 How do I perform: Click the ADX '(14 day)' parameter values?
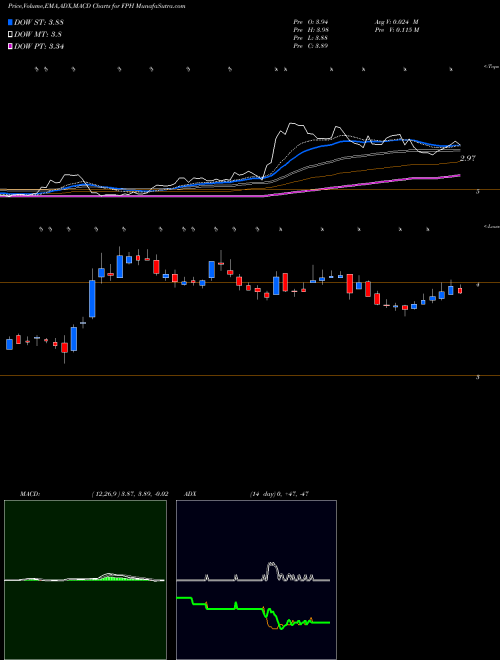coord(279,494)
